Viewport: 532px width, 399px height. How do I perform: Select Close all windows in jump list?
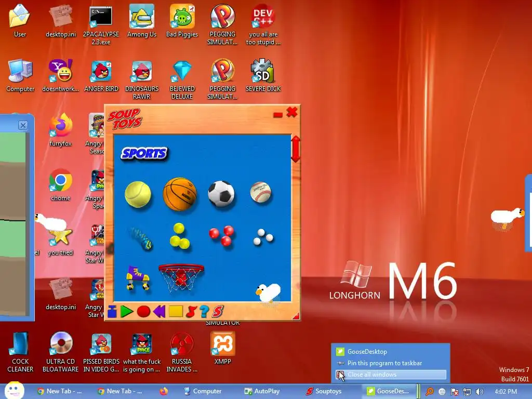point(391,375)
